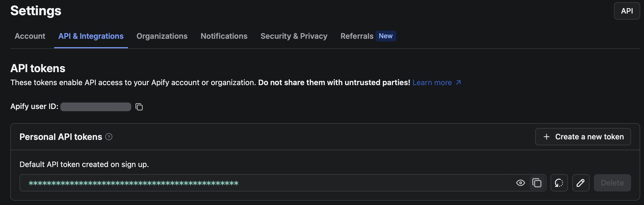This screenshot has width=644, height=205.
Task: Click the New badge next to Referrals
Action: [386, 36]
